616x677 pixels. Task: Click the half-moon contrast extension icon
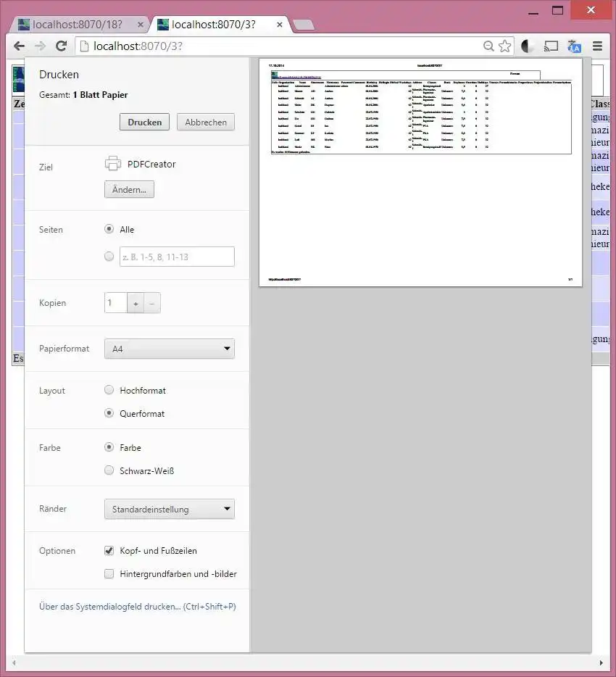(527, 46)
